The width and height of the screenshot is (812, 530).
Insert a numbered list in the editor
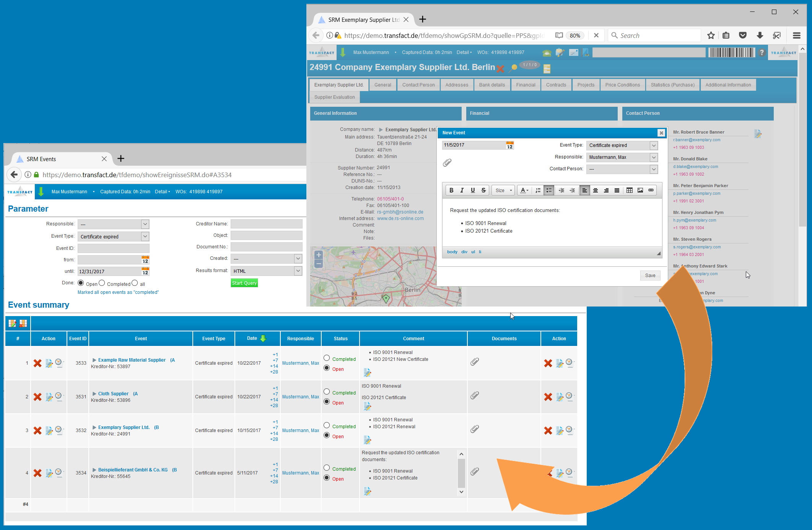538,190
